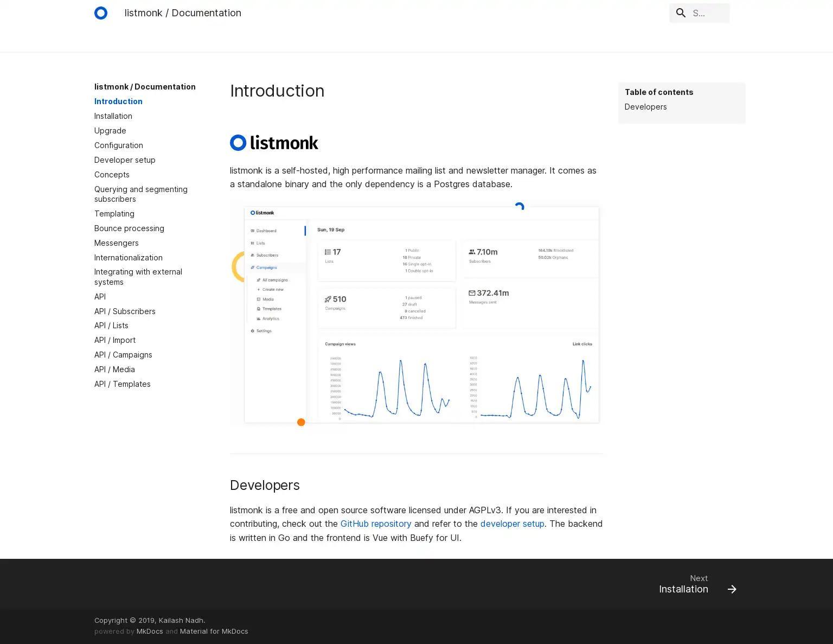
Task: Open the MkDocs footer link
Action: click(x=150, y=631)
